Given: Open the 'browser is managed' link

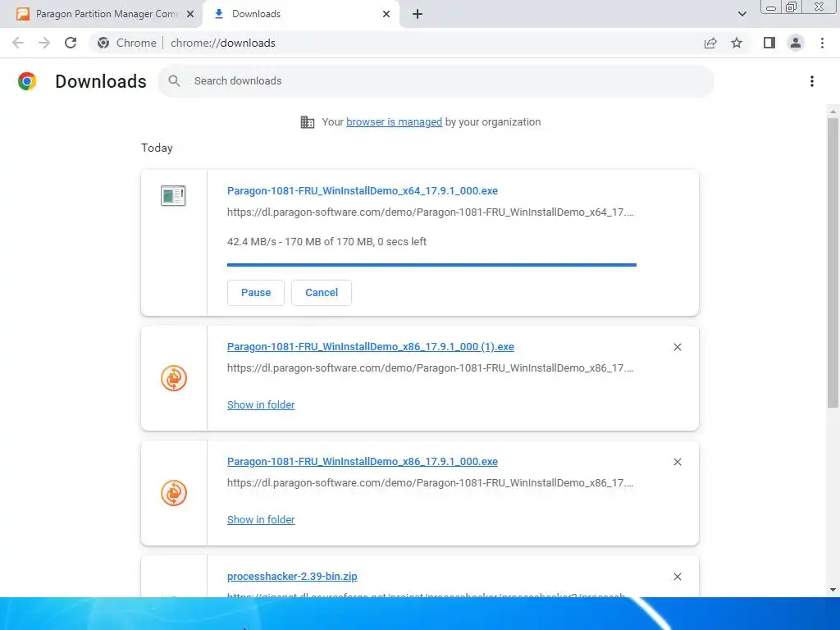Looking at the screenshot, I should [x=394, y=122].
